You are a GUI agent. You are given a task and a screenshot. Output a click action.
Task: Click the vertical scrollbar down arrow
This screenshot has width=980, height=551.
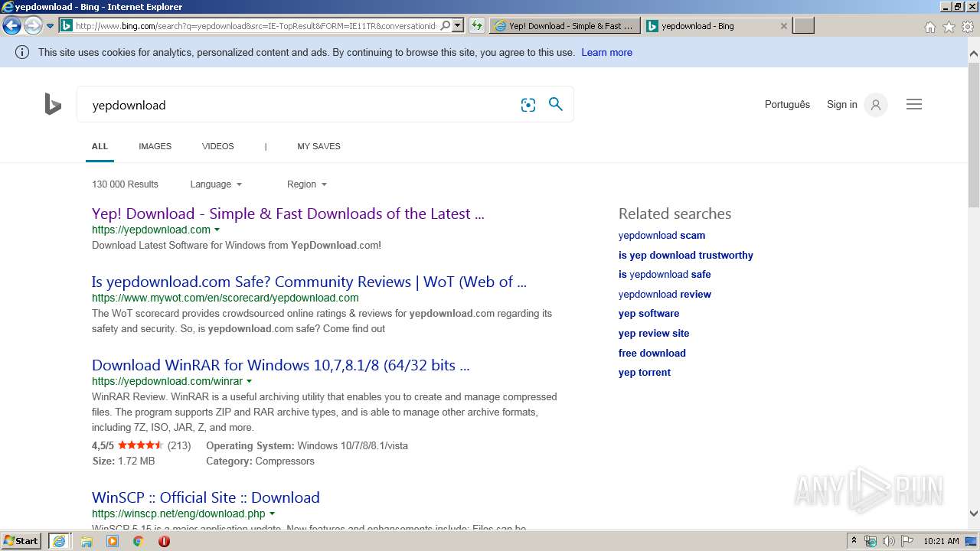coord(974,514)
